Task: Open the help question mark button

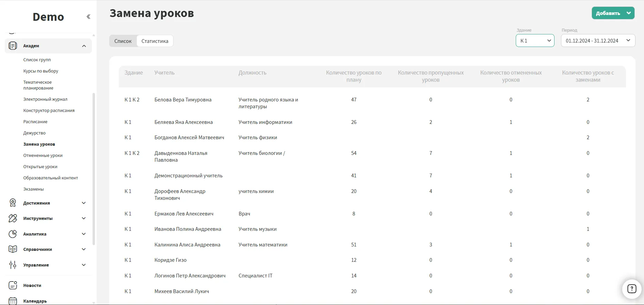Action: [631, 289]
